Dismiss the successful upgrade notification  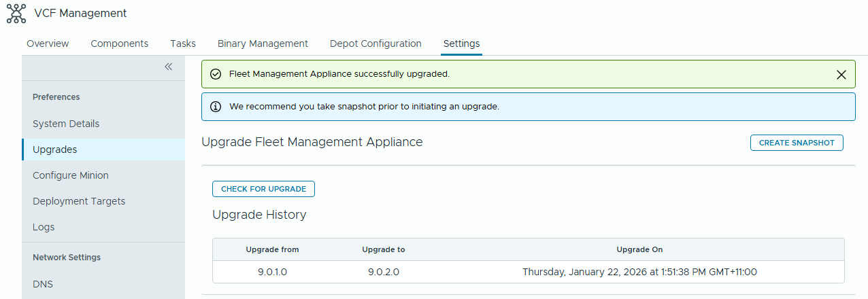[841, 75]
